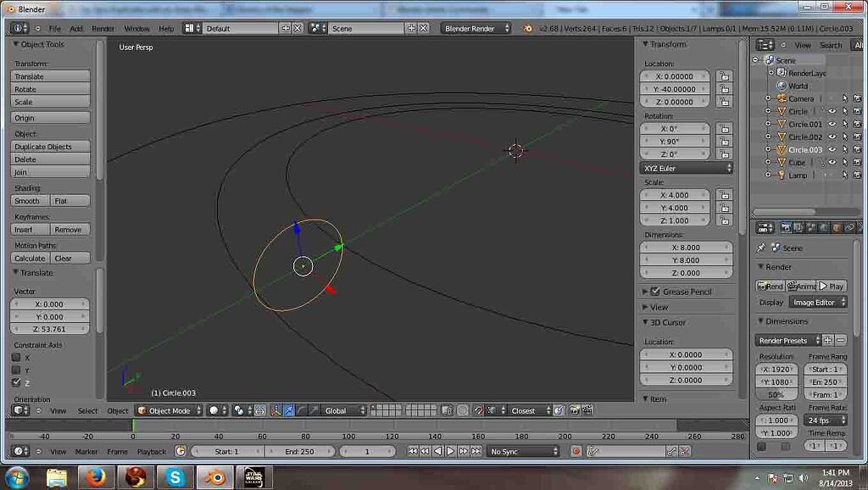Click the outliner editor type icon
The image size is (868, 490).
pos(764,45)
